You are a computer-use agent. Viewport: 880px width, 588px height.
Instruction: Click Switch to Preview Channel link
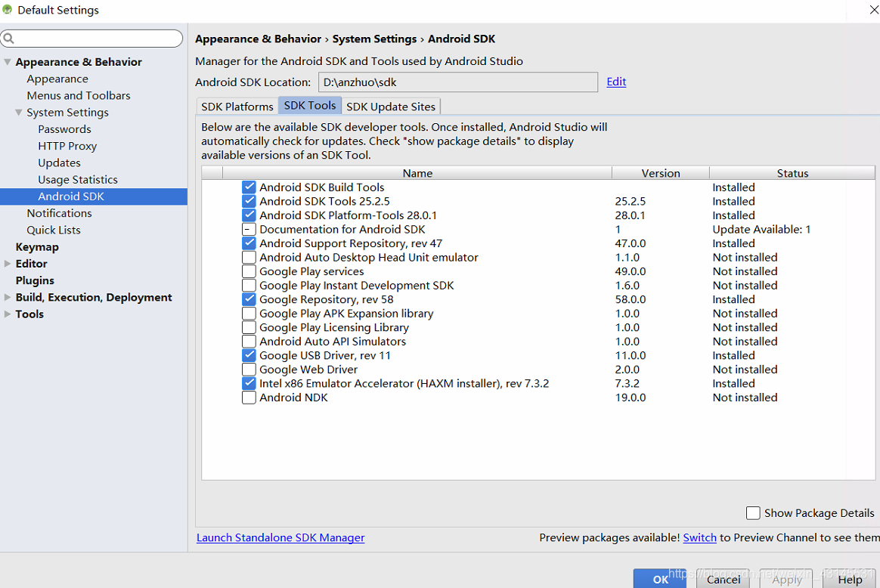point(699,537)
